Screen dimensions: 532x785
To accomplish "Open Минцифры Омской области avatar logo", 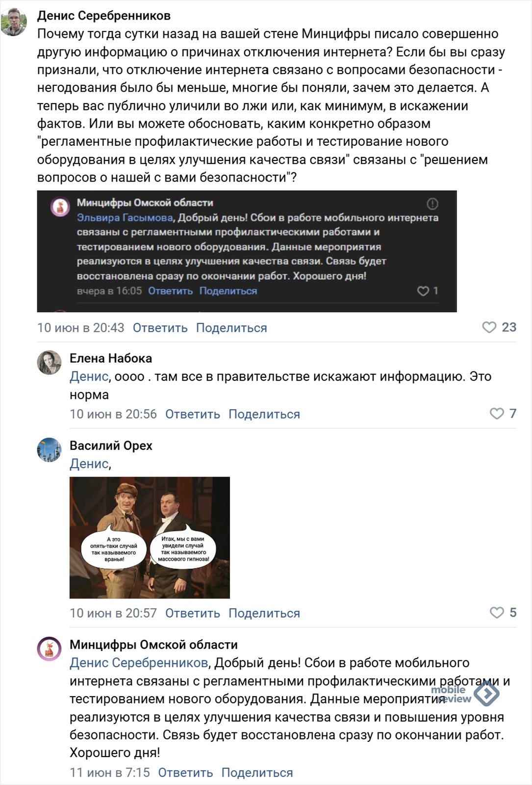I will (50, 649).
